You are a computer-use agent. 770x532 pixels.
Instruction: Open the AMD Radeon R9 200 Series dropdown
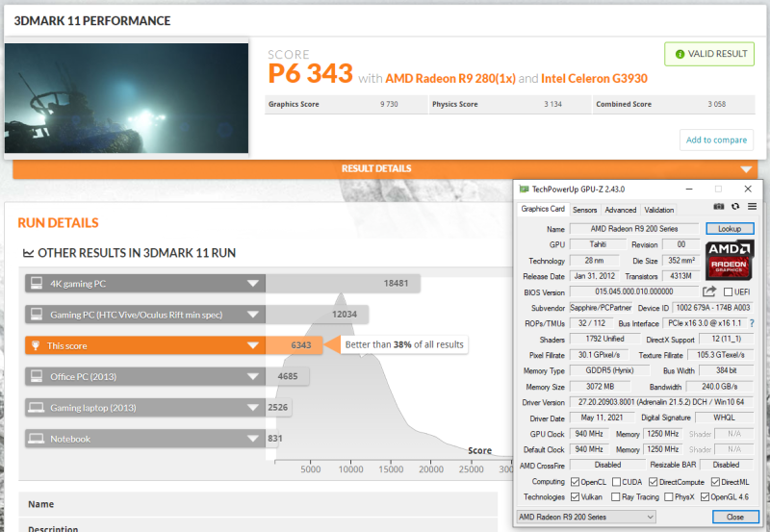(x=585, y=517)
